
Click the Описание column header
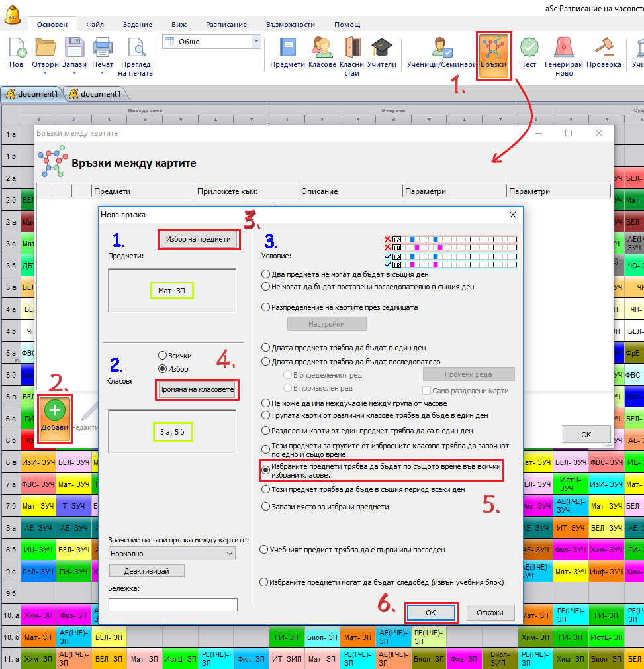(x=350, y=191)
